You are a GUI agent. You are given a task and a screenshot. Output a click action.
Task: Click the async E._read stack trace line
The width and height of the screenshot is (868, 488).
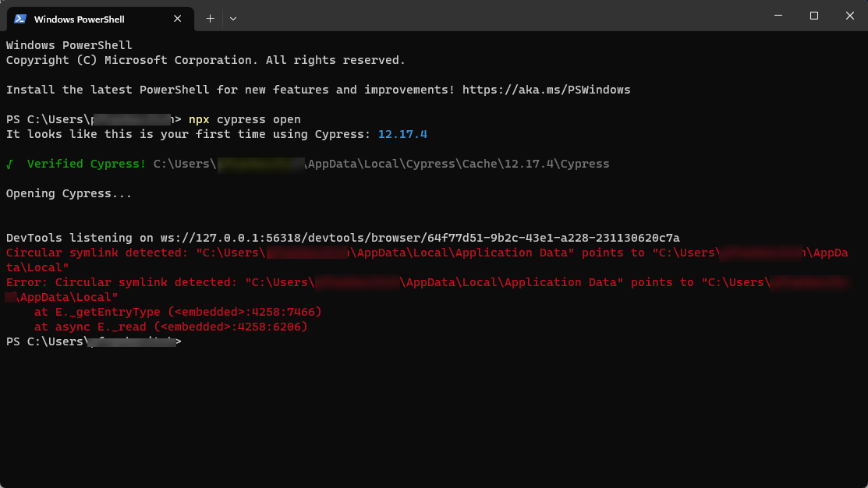[x=172, y=326]
